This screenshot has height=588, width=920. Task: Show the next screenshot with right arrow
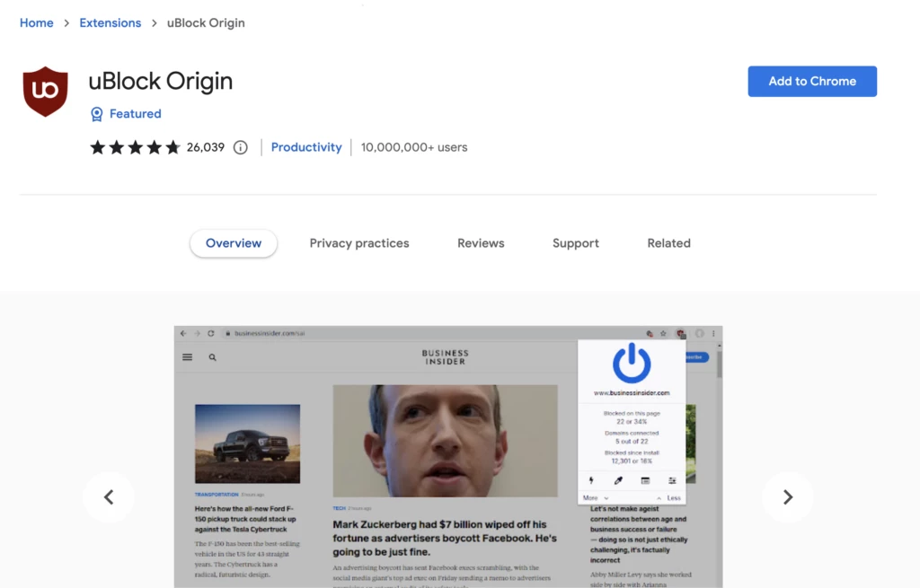pyautogui.click(x=787, y=497)
